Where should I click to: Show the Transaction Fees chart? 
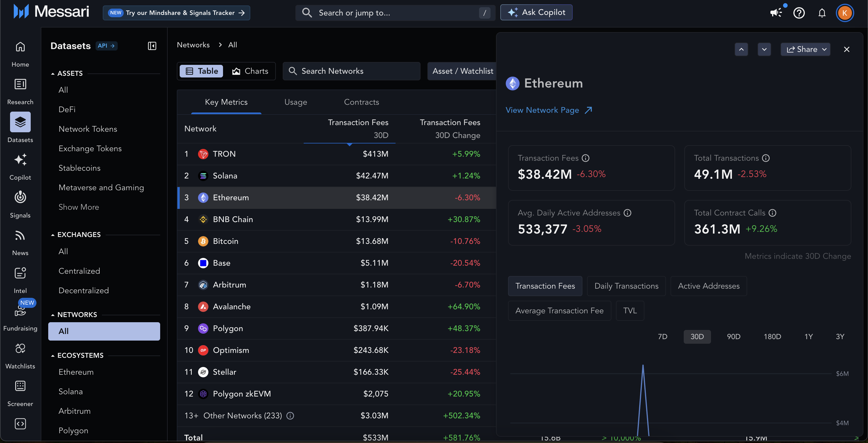[545, 286]
